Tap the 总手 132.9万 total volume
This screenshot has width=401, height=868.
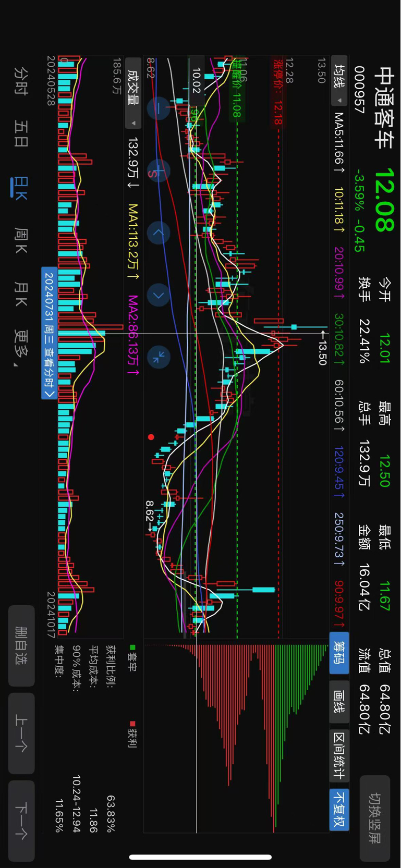(x=364, y=445)
